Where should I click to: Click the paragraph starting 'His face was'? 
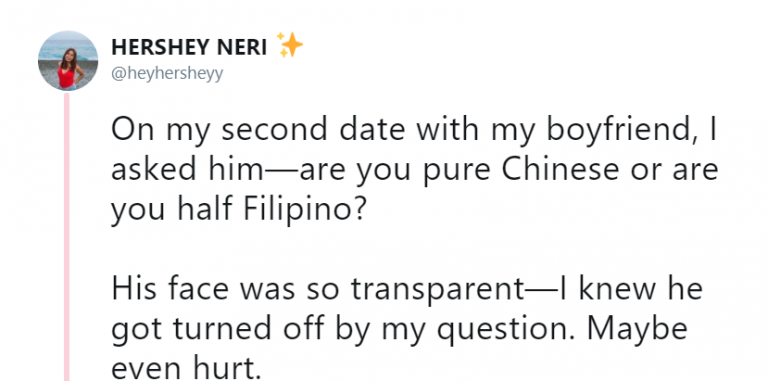click(x=407, y=329)
